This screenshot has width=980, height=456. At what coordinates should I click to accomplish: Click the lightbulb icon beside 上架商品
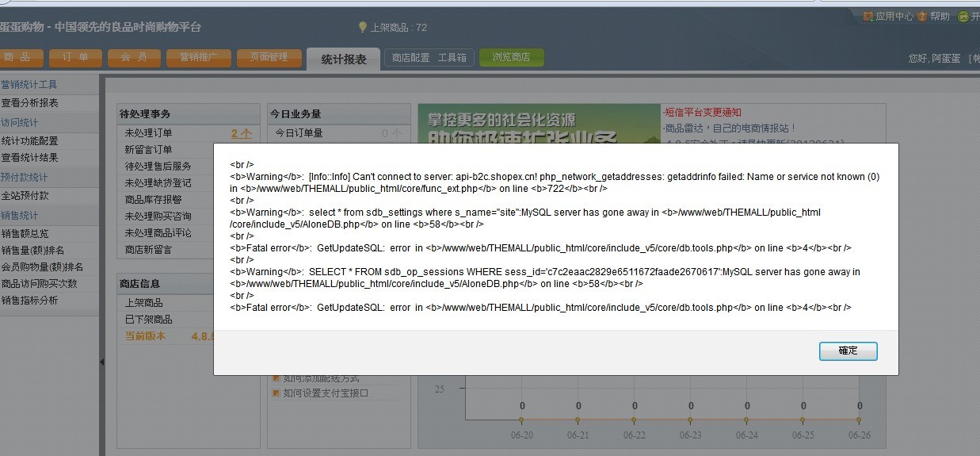pos(363,27)
